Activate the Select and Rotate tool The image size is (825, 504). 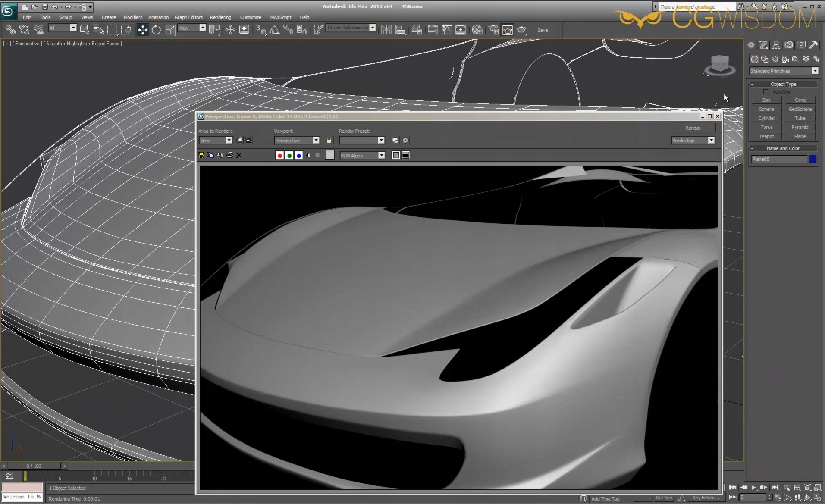pyautogui.click(x=156, y=30)
